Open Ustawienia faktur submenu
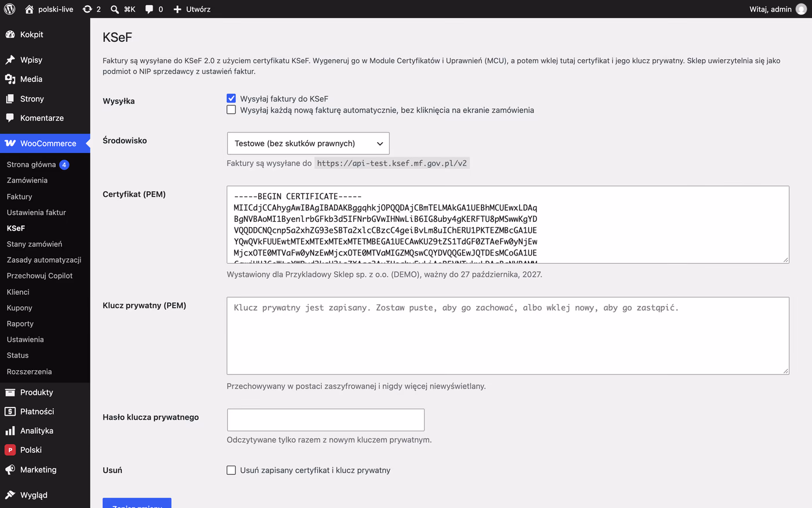Viewport: 812px width, 508px height. coord(37,212)
